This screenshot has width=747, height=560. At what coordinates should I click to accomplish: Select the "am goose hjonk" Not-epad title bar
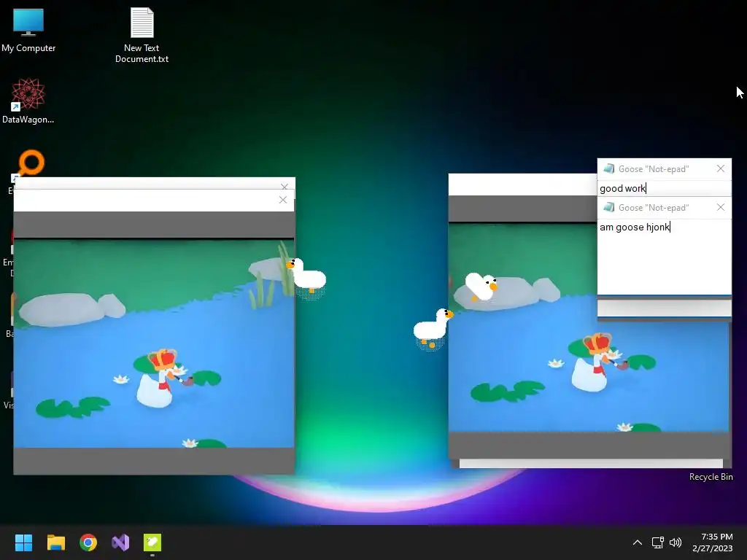click(x=664, y=208)
